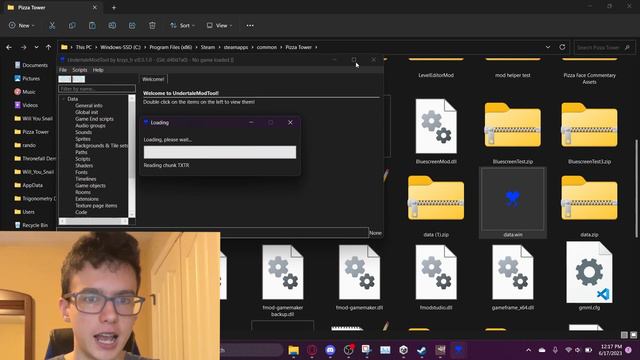Screen dimensions: 640x360
Task: Open the Sort dropdown
Action: (182, 25)
